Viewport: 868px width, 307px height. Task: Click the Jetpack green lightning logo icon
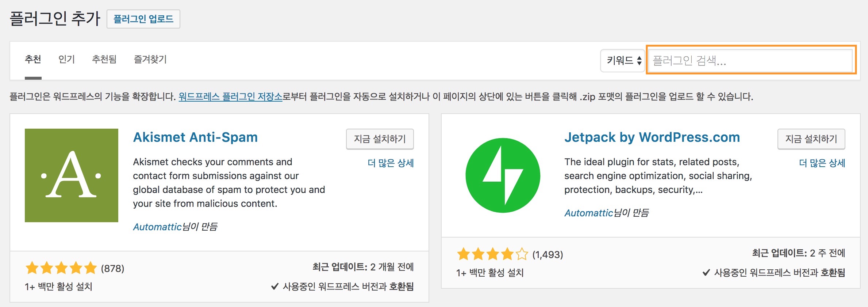[503, 175]
